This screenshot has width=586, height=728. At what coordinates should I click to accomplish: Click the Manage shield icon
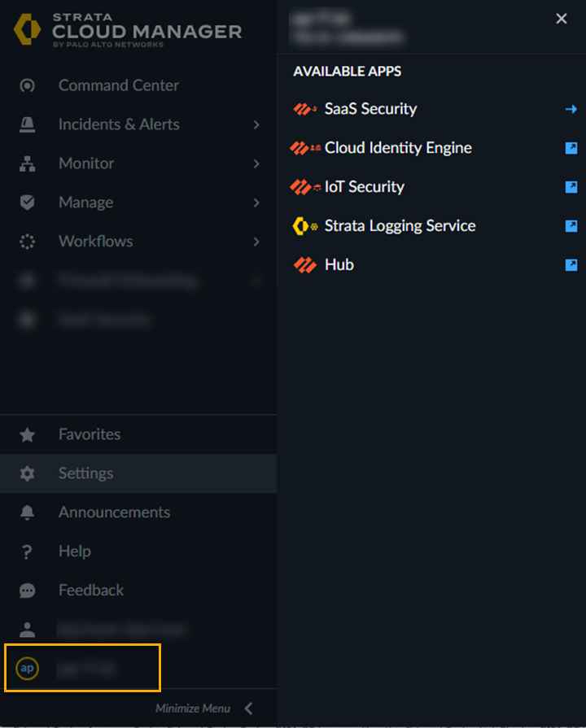coord(28,203)
